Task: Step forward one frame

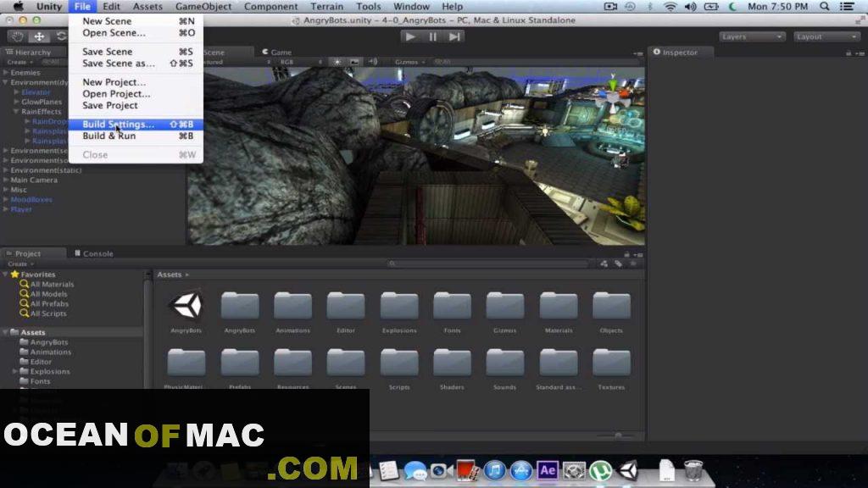Action: tap(454, 36)
